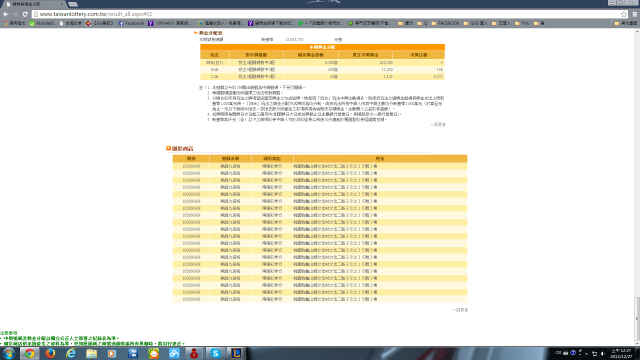
Task: Launch Firefox from the taskbar
Action: click(50, 353)
